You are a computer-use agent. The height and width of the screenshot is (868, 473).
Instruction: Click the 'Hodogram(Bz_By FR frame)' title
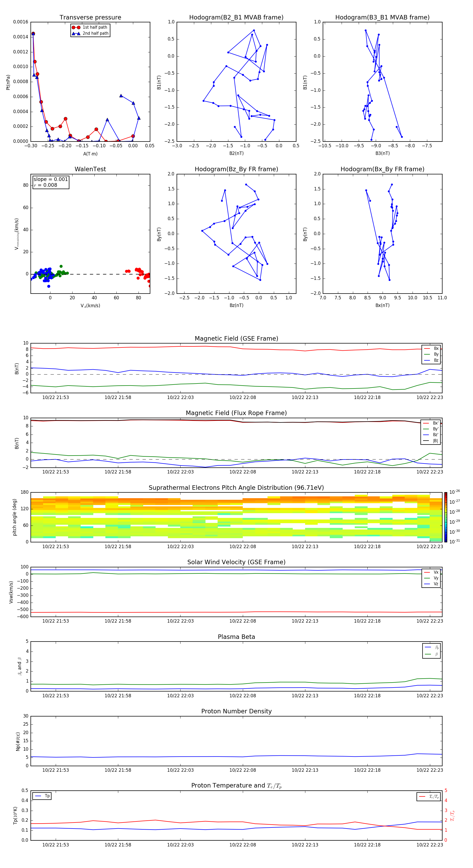tap(236, 169)
